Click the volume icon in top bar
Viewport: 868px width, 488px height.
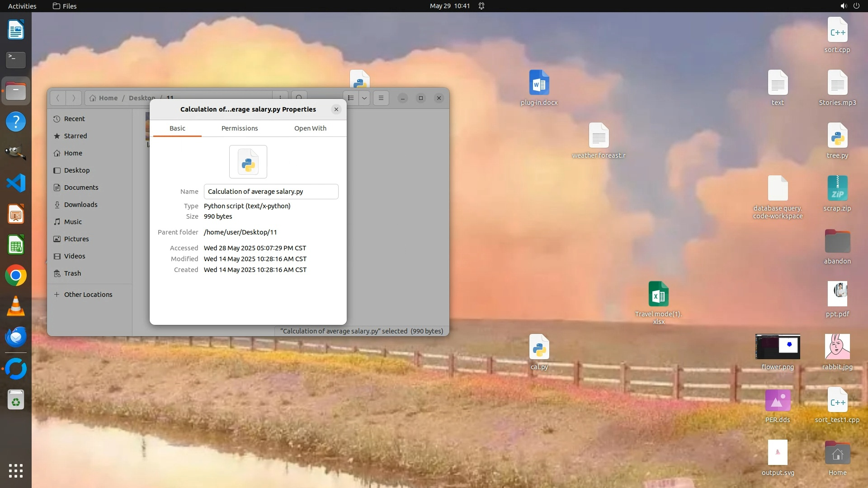click(844, 6)
